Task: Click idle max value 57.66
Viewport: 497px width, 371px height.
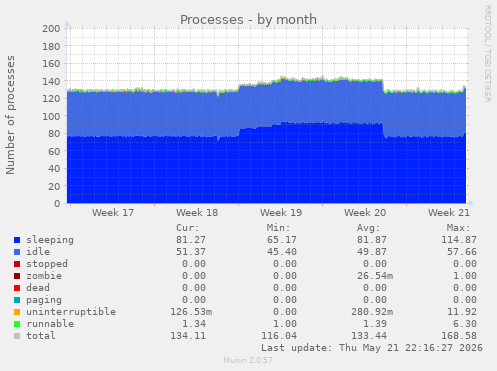Action: pos(462,252)
